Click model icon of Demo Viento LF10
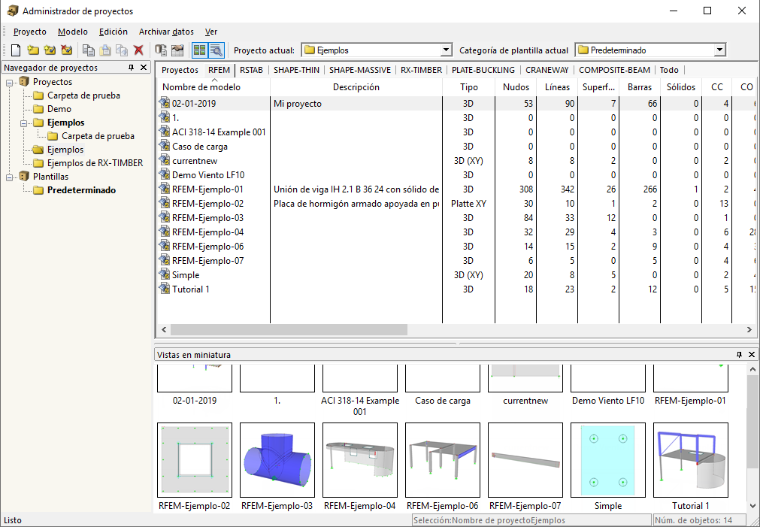This screenshot has height=527, width=760. tap(164, 175)
